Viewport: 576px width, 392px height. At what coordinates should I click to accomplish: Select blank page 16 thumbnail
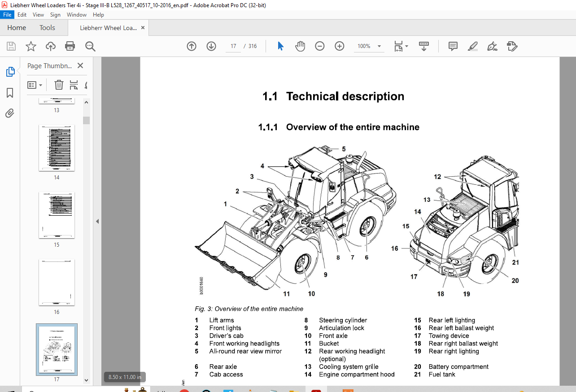pos(57,282)
